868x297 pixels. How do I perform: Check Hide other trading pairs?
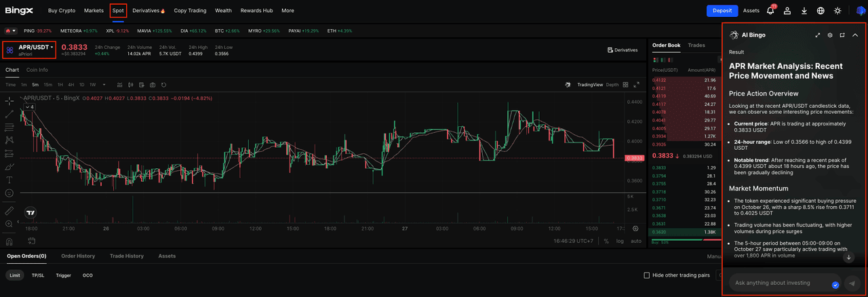tap(647, 275)
